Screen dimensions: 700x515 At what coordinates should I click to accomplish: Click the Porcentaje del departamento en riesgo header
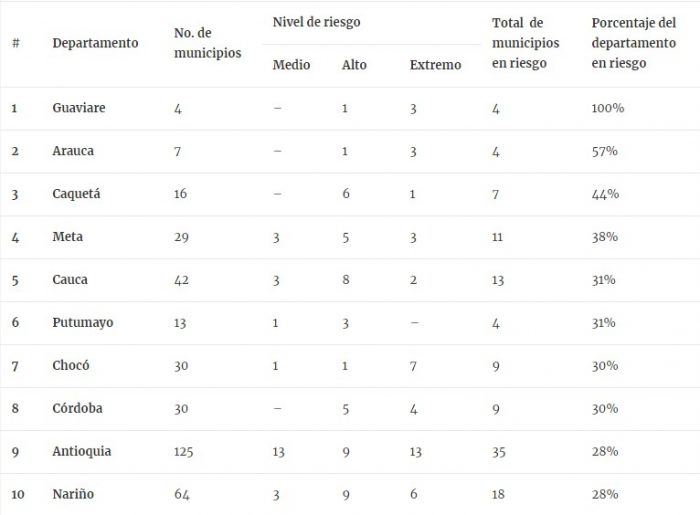point(632,43)
